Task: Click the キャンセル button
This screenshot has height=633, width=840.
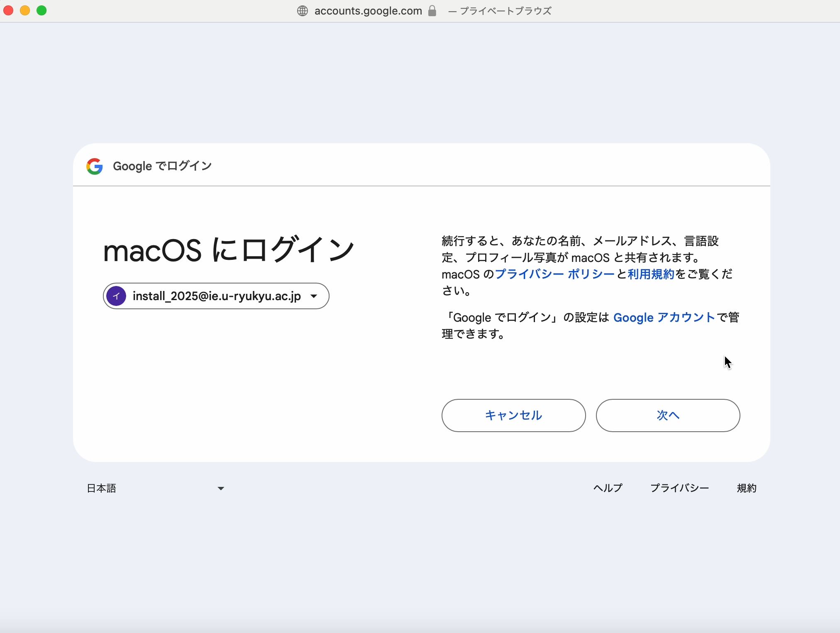Action: pos(514,415)
